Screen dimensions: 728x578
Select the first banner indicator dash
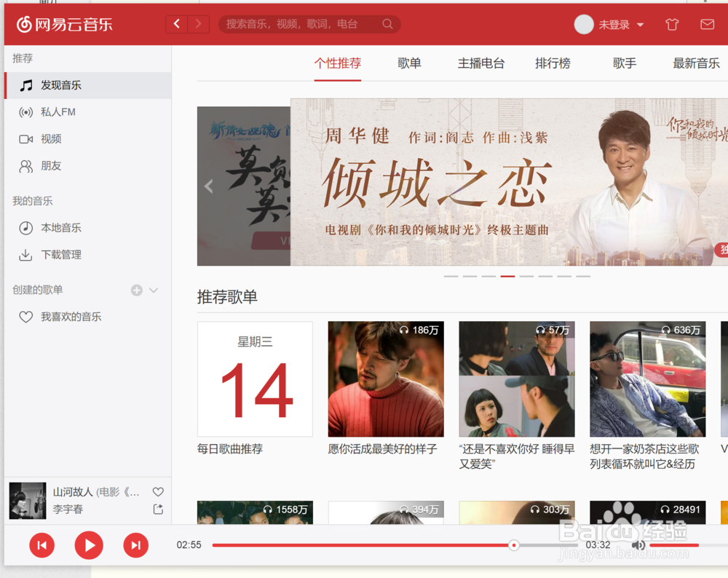(x=451, y=276)
